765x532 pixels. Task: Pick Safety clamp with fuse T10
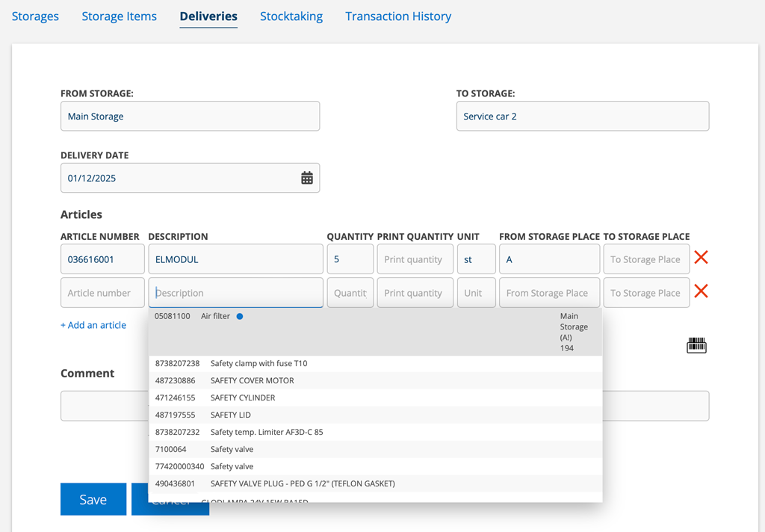coord(258,363)
